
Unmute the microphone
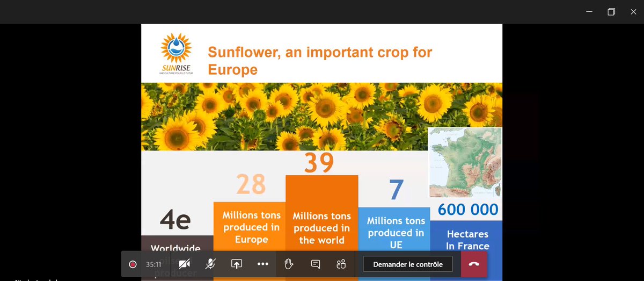click(x=210, y=264)
